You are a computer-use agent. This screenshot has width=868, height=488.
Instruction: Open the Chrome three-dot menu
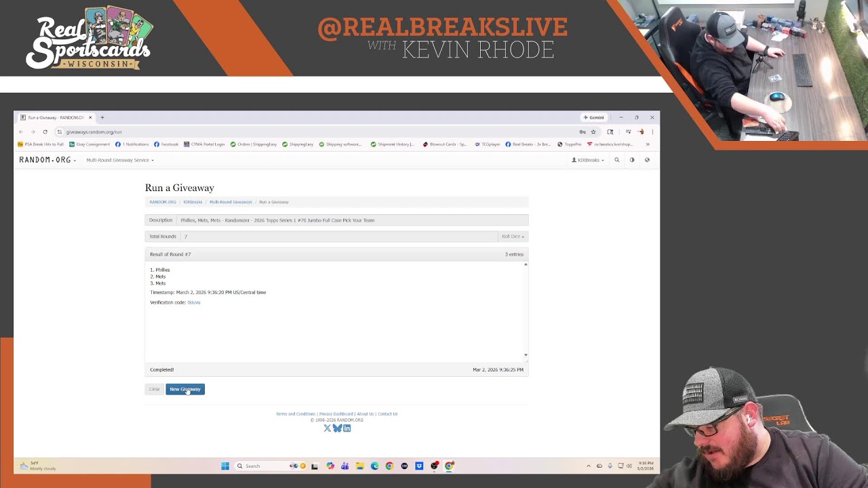(652, 132)
